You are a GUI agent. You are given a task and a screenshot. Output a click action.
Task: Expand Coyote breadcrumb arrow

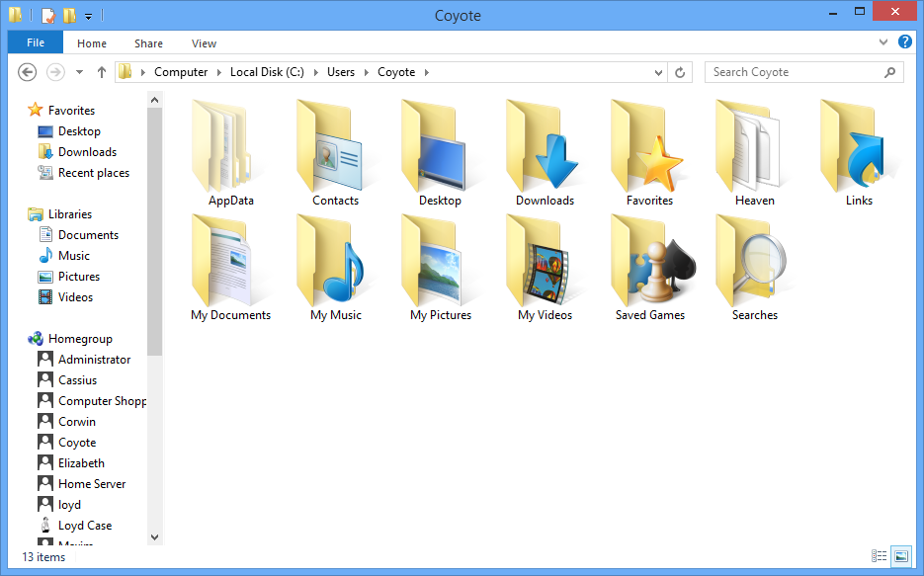427,72
